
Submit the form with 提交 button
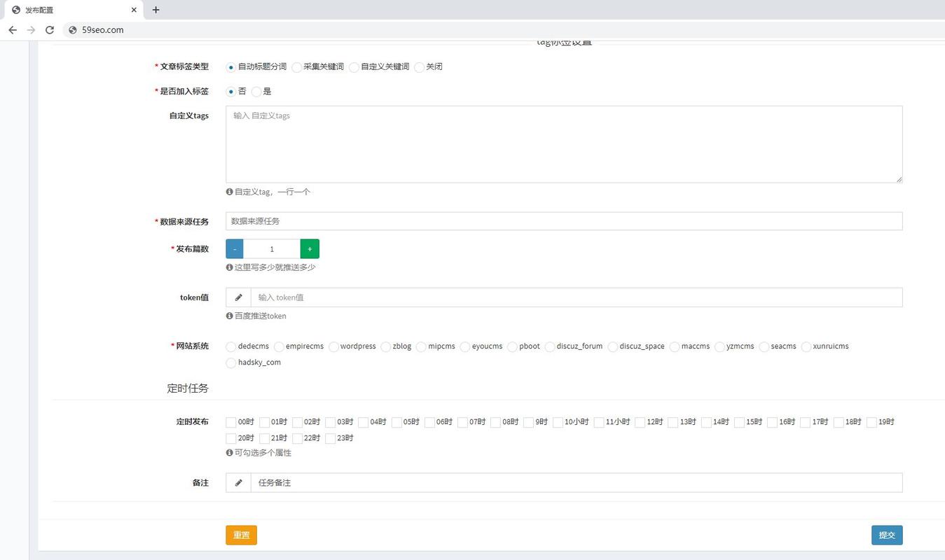[887, 534]
